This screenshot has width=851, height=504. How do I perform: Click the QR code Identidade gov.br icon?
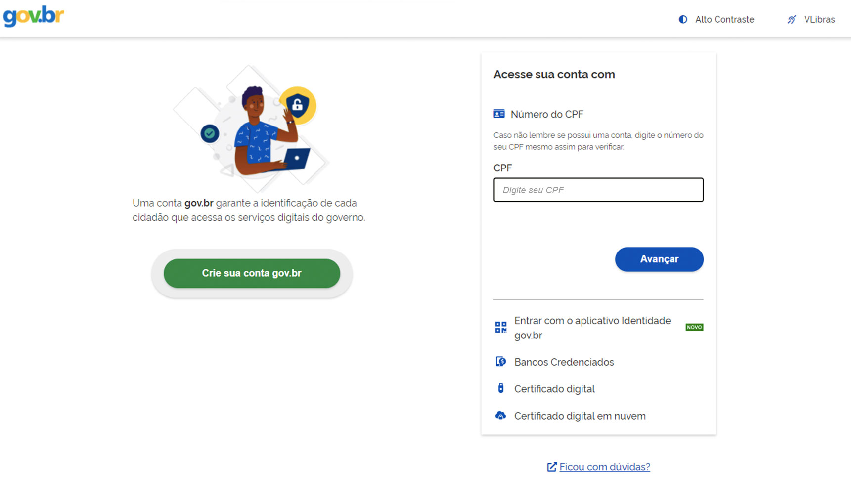pyautogui.click(x=501, y=327)
